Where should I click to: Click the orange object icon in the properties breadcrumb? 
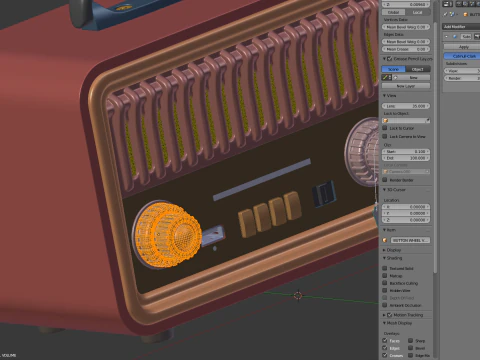pyautogui.click(x=466, y=14)
